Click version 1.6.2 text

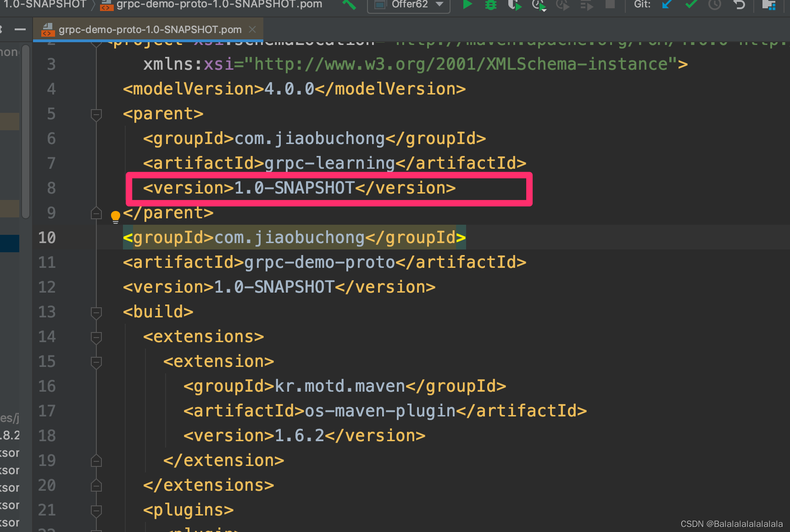[299, 436]
